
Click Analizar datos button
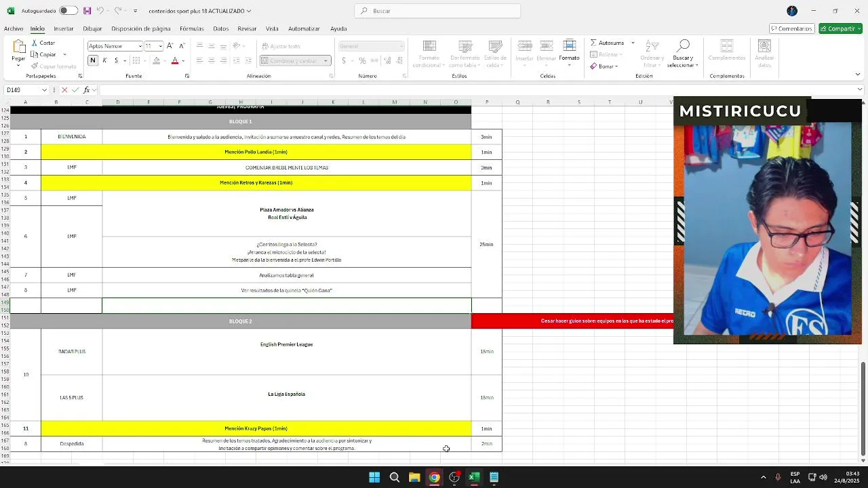(764, 54)
